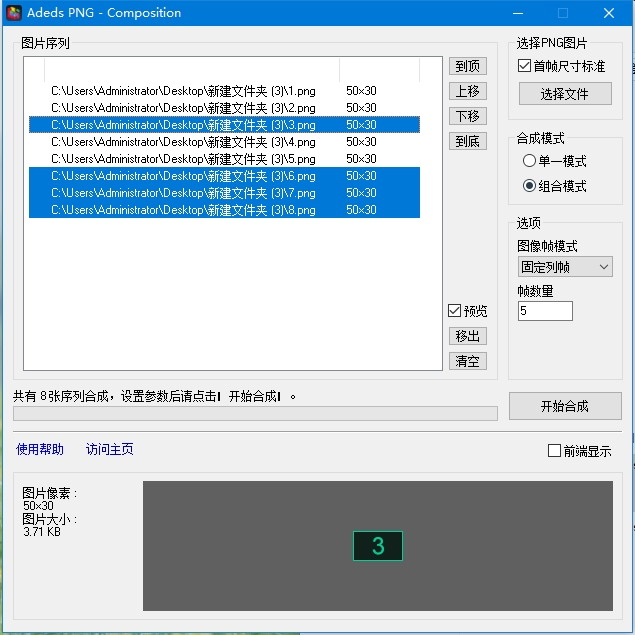The image size is (635, 635).
Task: Click the progress bar below the status text
Action: pos(255,413)
